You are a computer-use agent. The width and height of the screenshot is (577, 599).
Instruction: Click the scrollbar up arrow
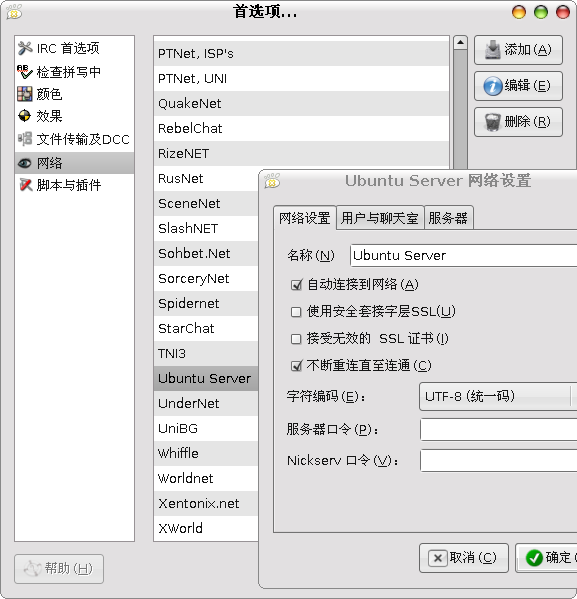click(460, 42)
